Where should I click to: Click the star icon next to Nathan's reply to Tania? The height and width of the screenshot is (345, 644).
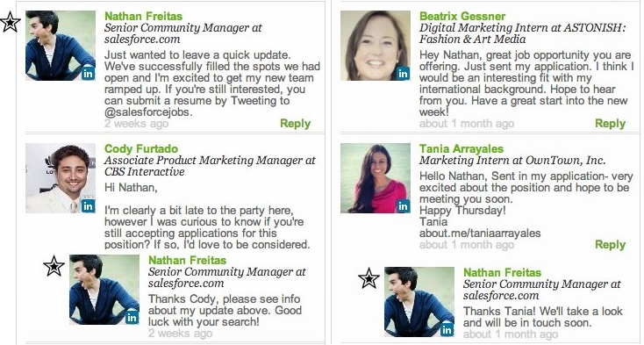(369, 278)
